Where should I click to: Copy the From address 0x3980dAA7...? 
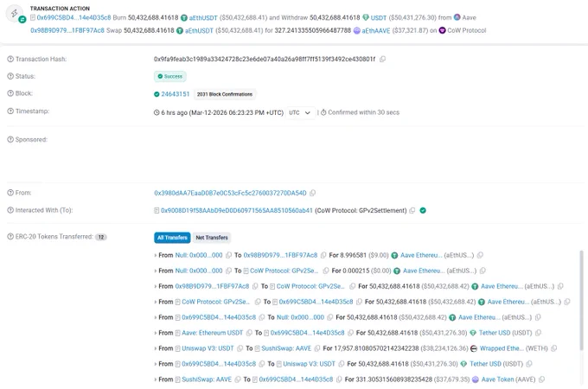(x=312, y=193)
